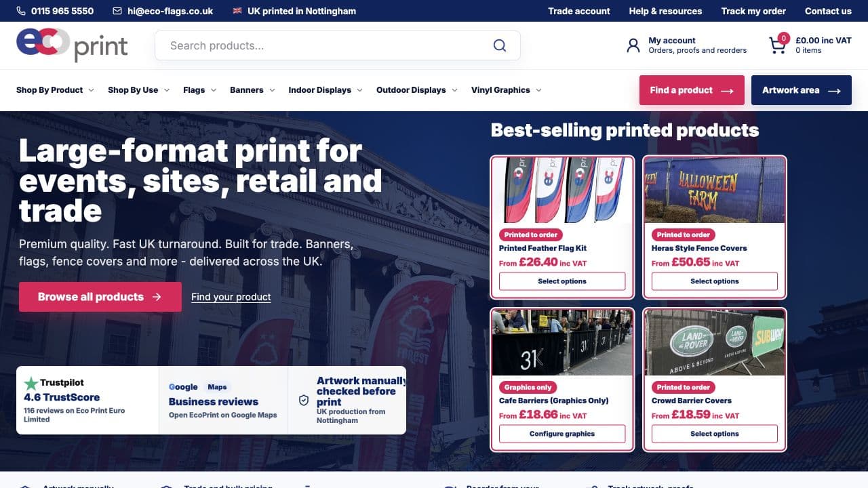This screenshot has height=488, width=868.
Task: Select options for Crowd Barrier Covers
Action: 715,434
